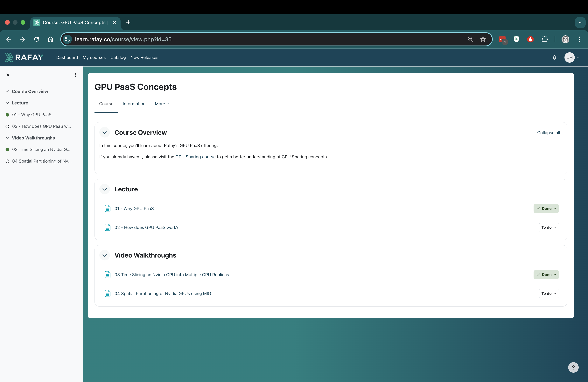Screen dimensions: 588x382
Task: Select the Course tab
Action: 106,104
